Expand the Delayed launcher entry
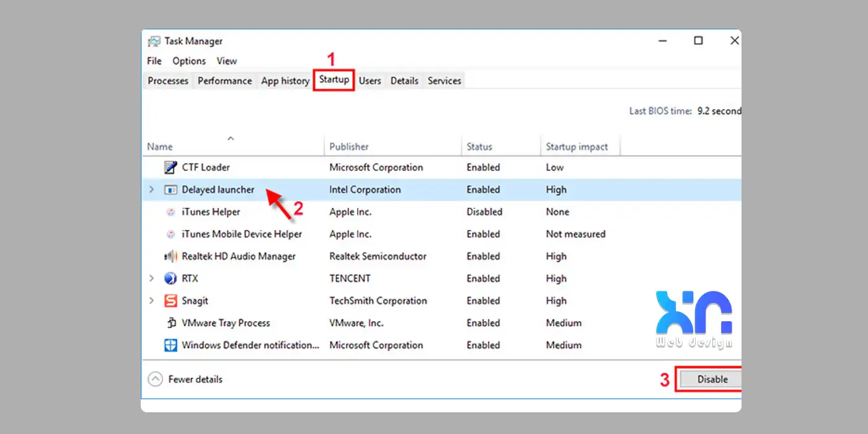868x434 pixels. coord(152,190)
